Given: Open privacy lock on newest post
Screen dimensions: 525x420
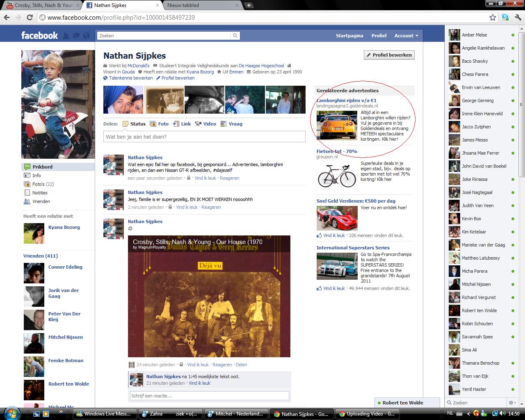Looking at the screenshot, I should click(189, 178).
